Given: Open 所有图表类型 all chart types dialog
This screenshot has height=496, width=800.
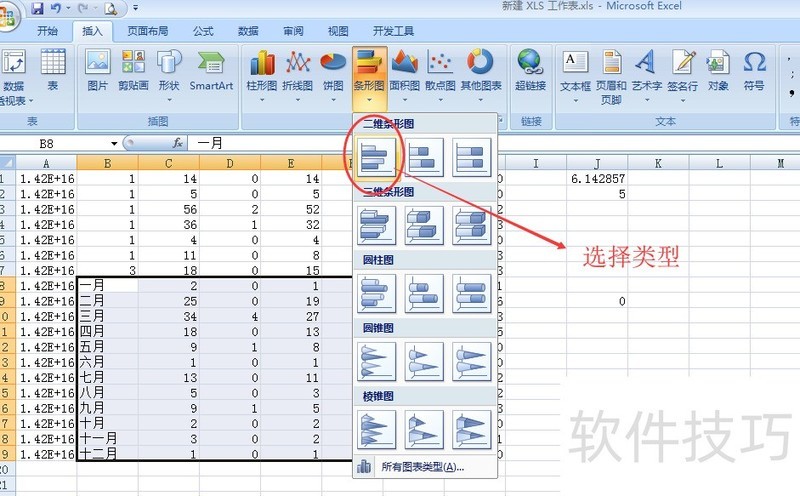Looking at the screenshot, I should coord(422,466).
